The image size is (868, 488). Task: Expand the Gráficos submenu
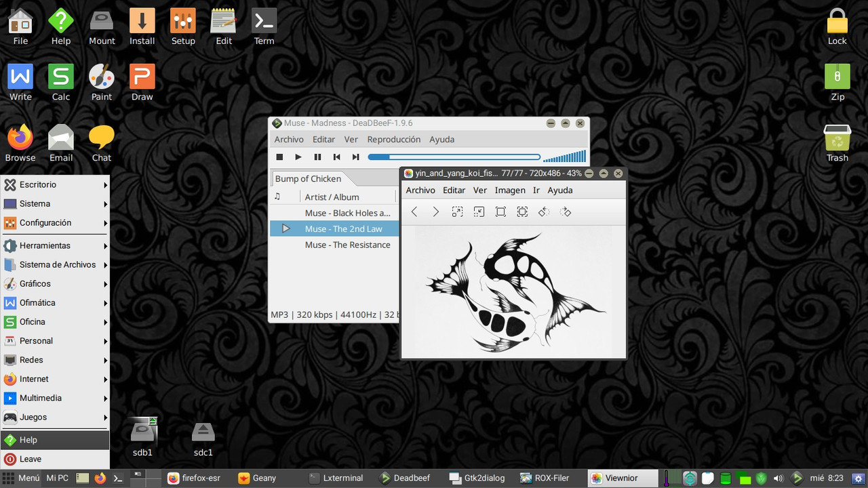pyautogui.click(x=55, y=283)
